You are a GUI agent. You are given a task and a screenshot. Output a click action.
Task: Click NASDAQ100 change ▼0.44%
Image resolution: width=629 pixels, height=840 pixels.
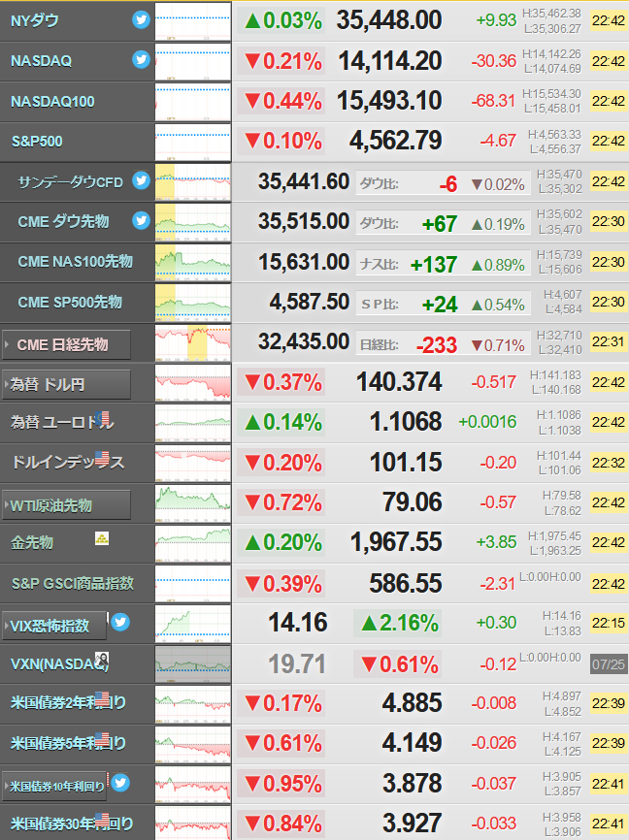point(282,101)
